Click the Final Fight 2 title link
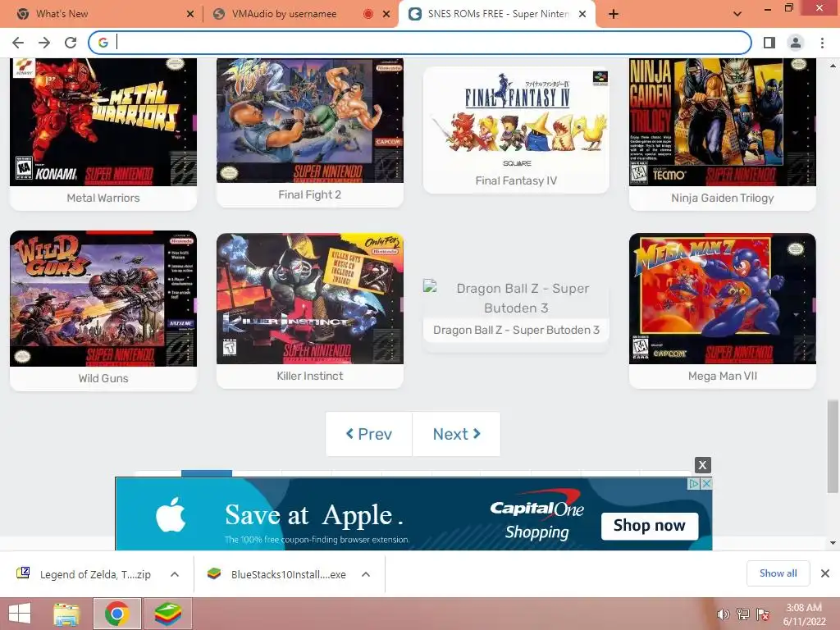The width and height of the screenshot is (840, 630). tap(309, 194)
